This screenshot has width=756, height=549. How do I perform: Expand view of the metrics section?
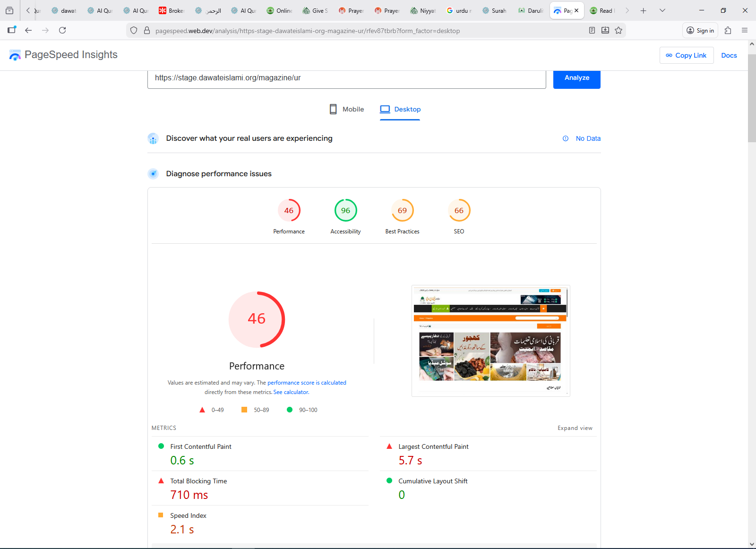pos(575,428)
